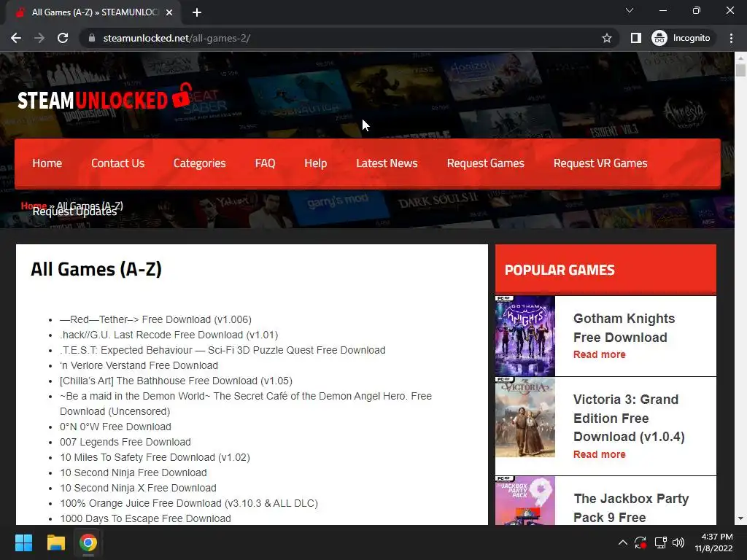Open a new tab with the plus button
Image resolution: width=747 pixels, height=560 pixels.
click(x=197, y=12)
